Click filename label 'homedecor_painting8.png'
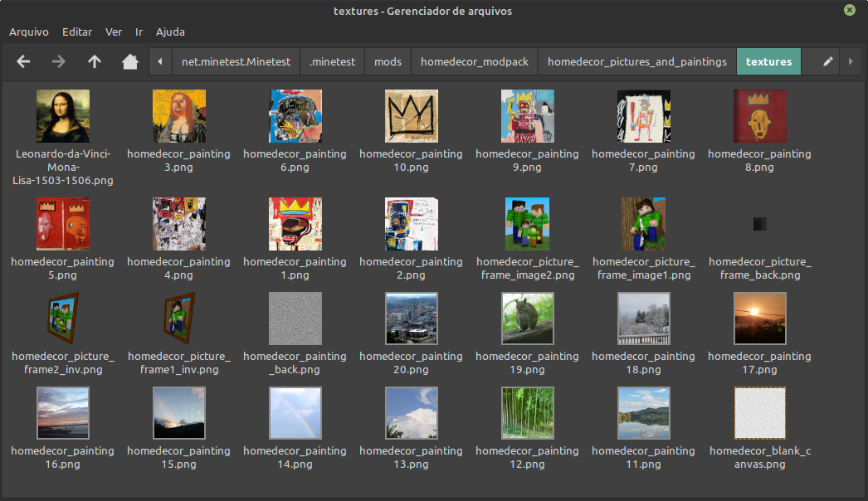Screen dimensions: 868x501 coord(760,161)
